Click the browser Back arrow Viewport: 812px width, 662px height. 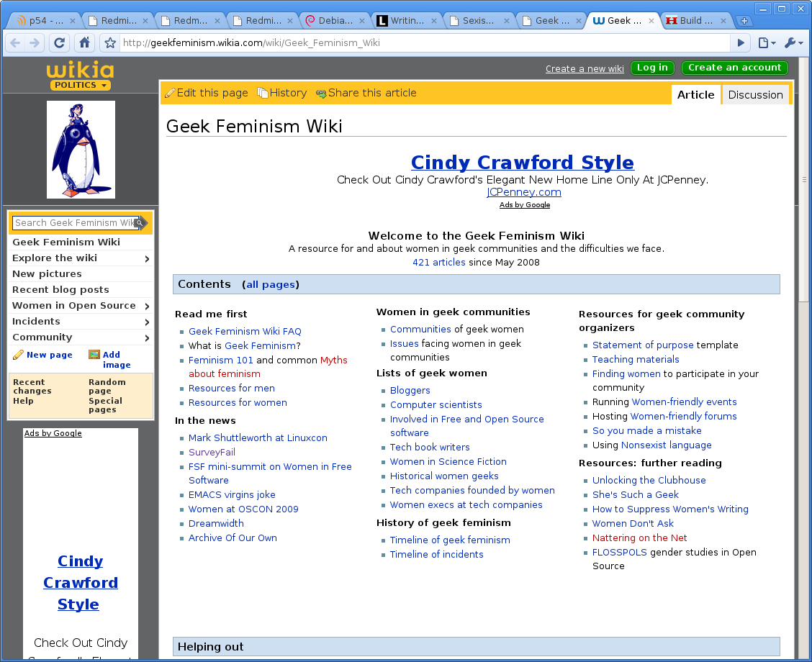coord(16,43)
